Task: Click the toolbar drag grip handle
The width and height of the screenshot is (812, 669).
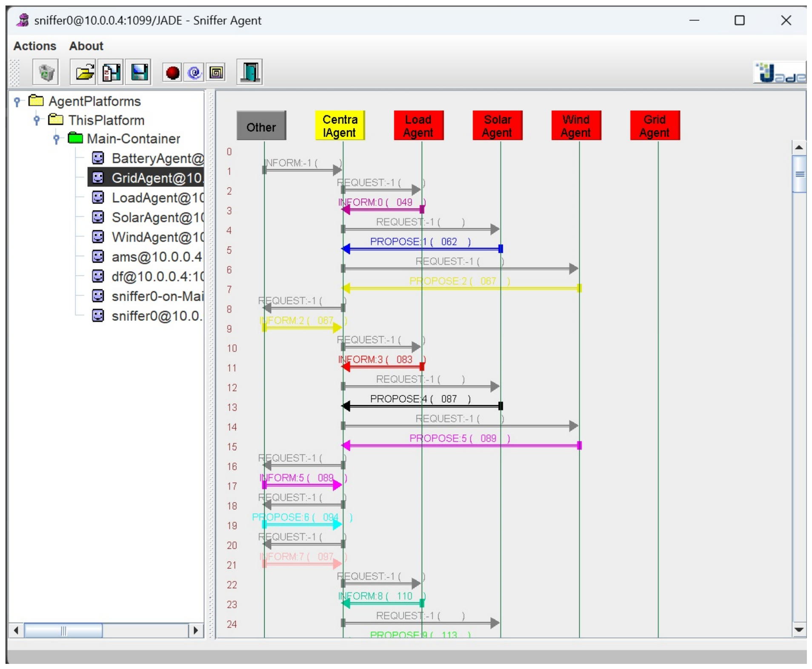Action: [14, 72]
